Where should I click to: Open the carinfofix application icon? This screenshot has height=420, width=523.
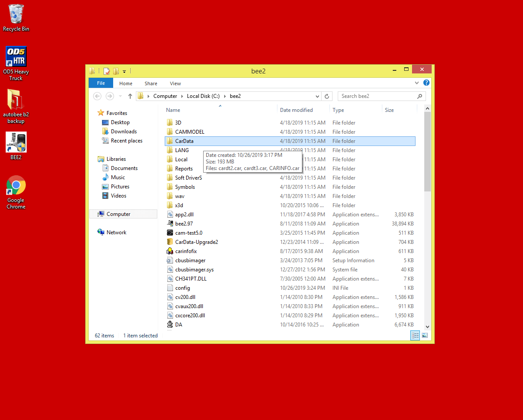pyautogui.click(x=170, y=251)
